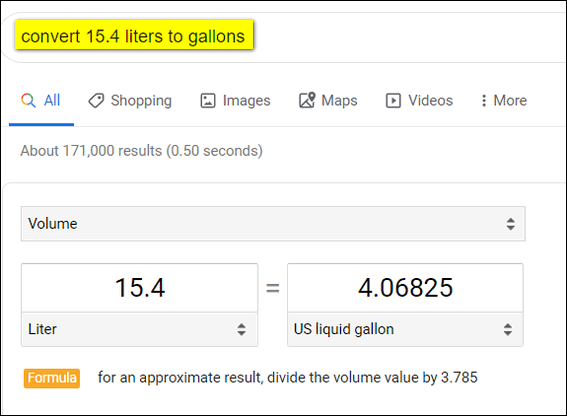Click the Shopping tag icon
The width and height of the screenshot is (567, 416).
click(x=96, y=101)
